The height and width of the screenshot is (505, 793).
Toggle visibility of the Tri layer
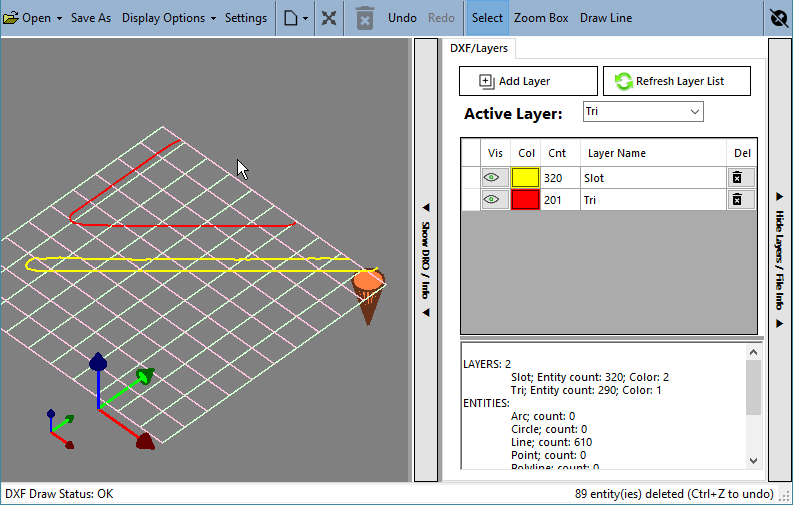pos(492,200)
